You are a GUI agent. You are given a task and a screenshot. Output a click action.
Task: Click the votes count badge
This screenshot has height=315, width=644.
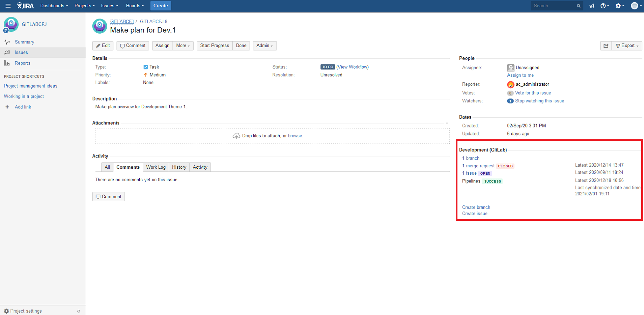pyautogui.click(x=510, y=93)
